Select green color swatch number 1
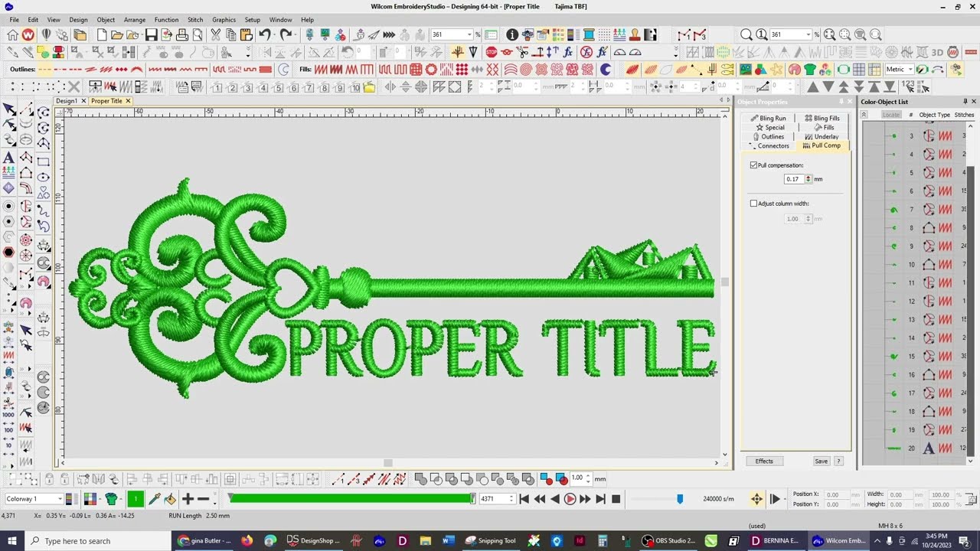Screen dimensions: 980x551 [136, 499]
